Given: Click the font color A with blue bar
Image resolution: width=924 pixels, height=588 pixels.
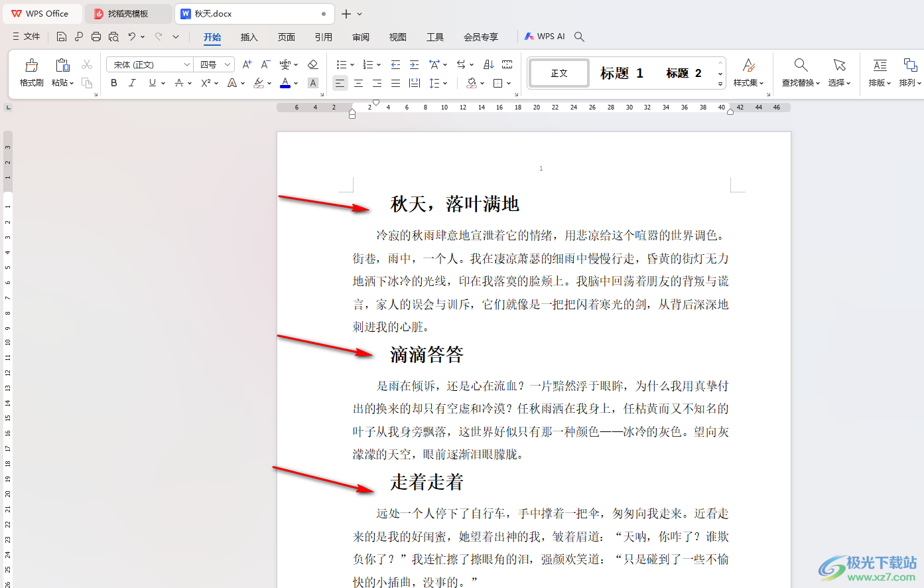Looking at the screenshot, I should [x=285, y=83].
